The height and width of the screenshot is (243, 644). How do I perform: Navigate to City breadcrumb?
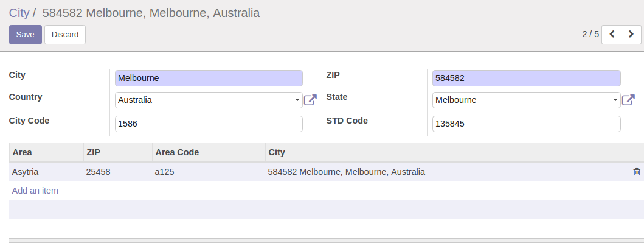19,13
